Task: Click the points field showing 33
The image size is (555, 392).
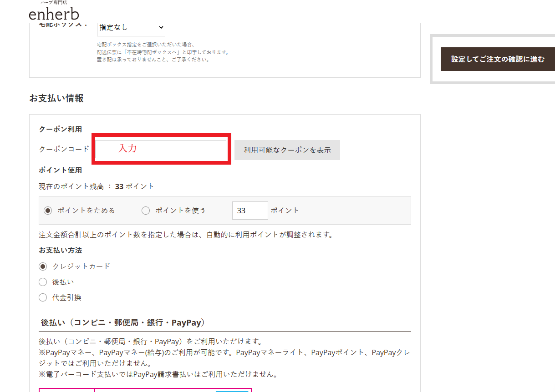Action: [x=250, y=210]
